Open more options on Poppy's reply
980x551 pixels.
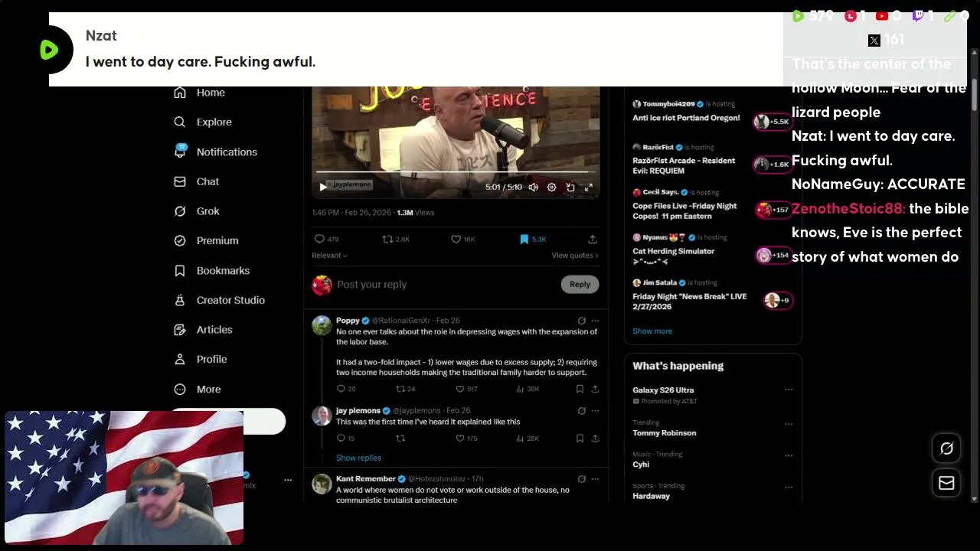coord(595,321)
